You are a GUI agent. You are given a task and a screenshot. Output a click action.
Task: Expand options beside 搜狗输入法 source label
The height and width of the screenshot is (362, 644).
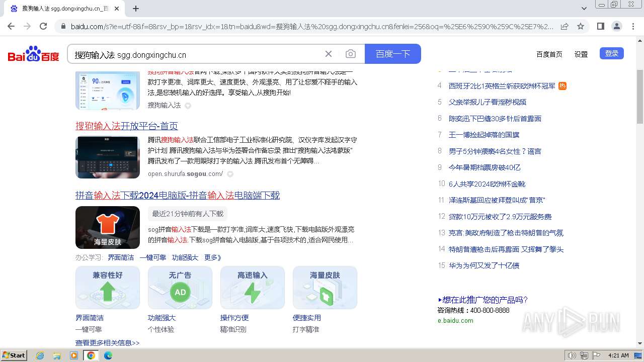point(188,106)
